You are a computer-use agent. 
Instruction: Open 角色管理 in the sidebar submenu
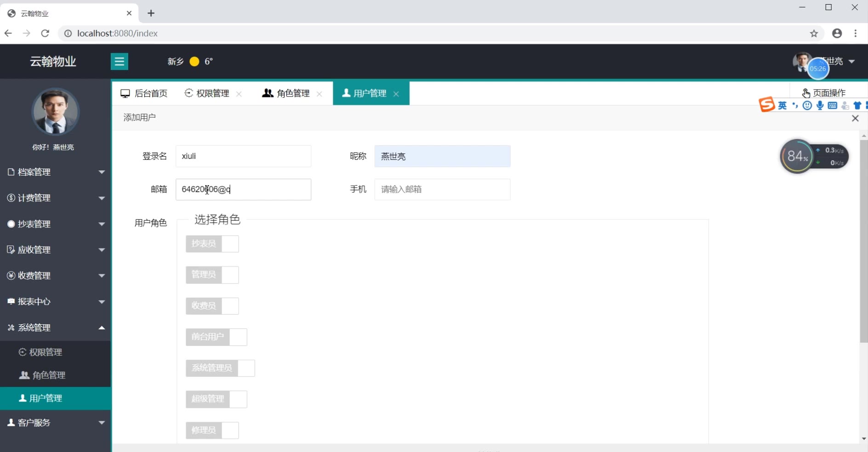tap(56, 375)
